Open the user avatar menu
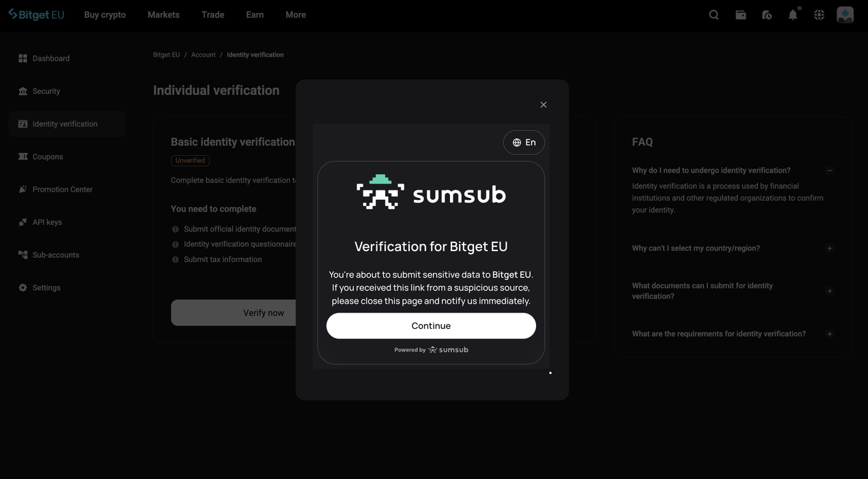The width and height of the screenshot is (868, 479). pos(845,14)
